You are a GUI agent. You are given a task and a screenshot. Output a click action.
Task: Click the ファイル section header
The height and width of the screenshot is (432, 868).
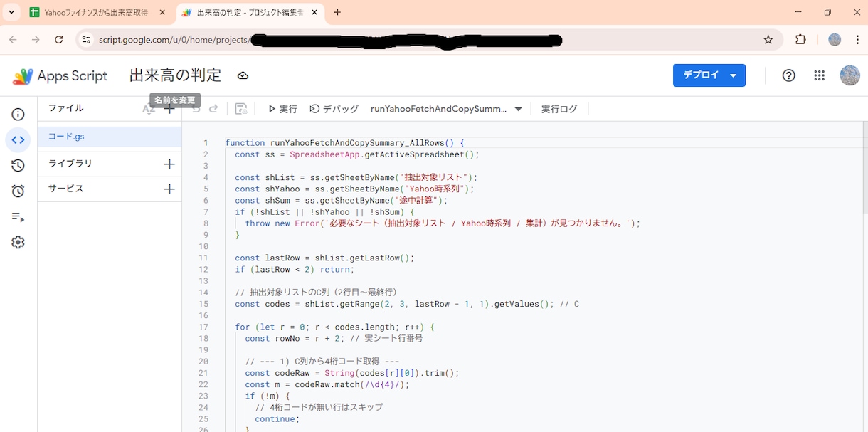(65, 108)
